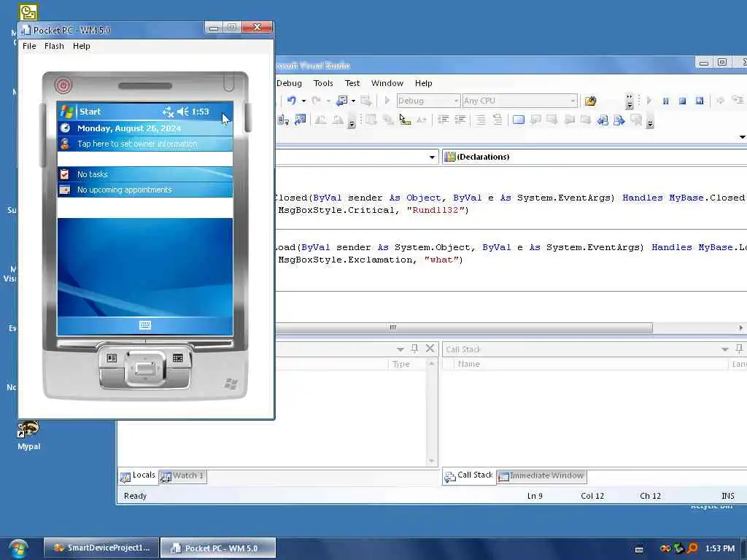747x560 pixels.
Task: Open the Mypal desktop shortcut
Action: click(28, 436)
